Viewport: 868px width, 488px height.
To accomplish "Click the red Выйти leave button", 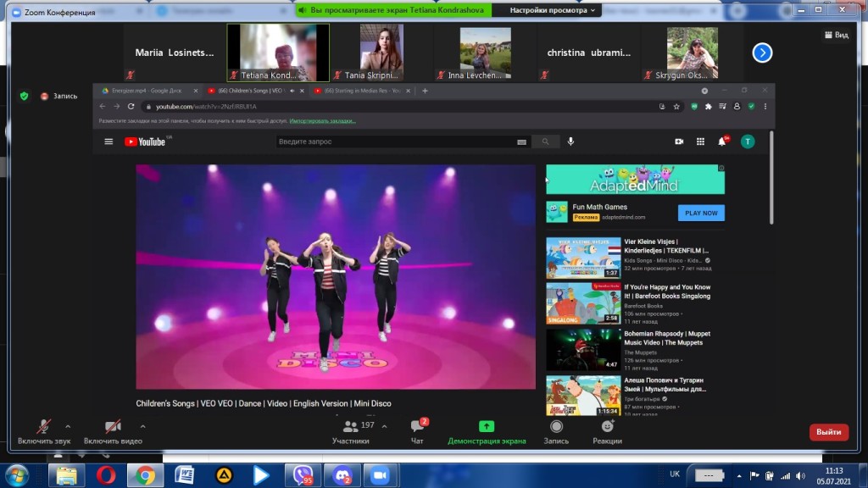I will click(829, 432).
